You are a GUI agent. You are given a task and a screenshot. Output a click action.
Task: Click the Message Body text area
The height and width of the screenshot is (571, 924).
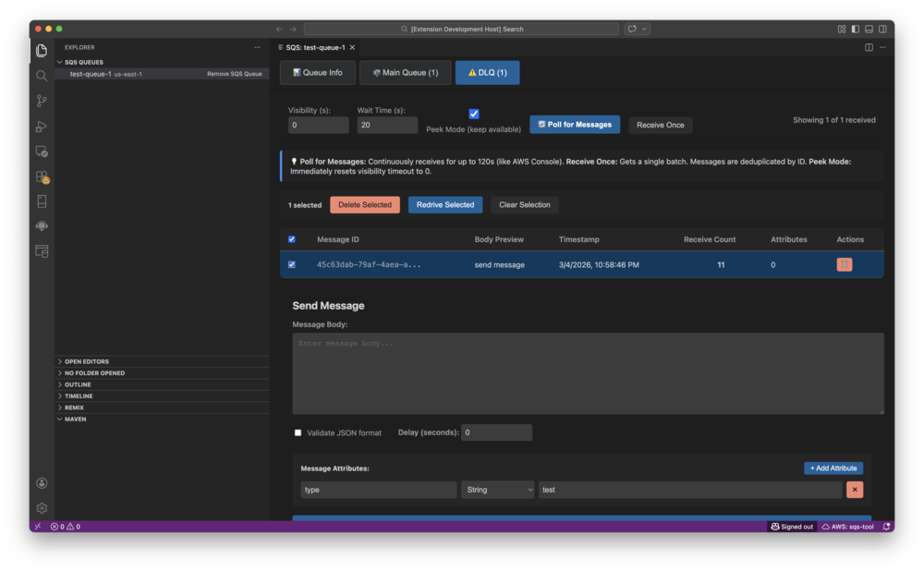tap(588, 373)
